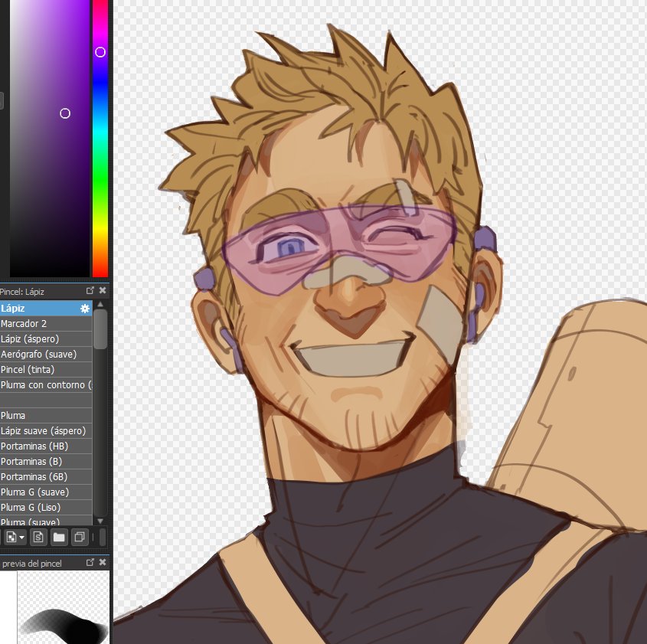The height and width of the screenshot is (644, 647).
Task: Open the new-brush dropdown arrow
Action: click(21, 537)
